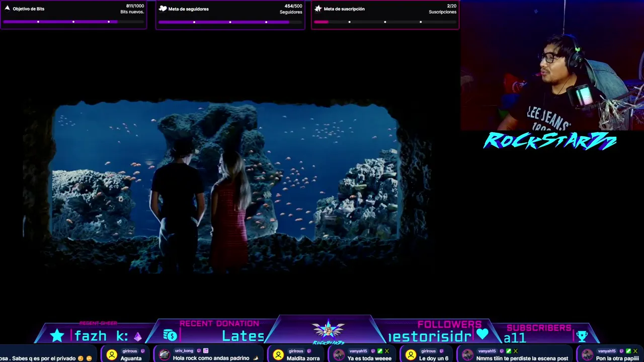Screen dimensions: 644x362
Task: Click the coin icon in Recent Donation
Action: click(x=170, y=335)
